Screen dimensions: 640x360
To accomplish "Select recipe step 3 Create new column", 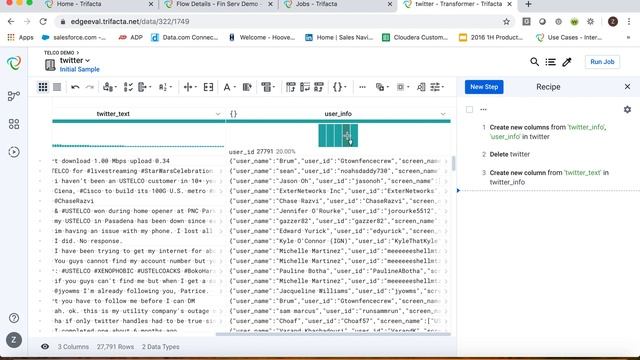I will coord(547,177).
